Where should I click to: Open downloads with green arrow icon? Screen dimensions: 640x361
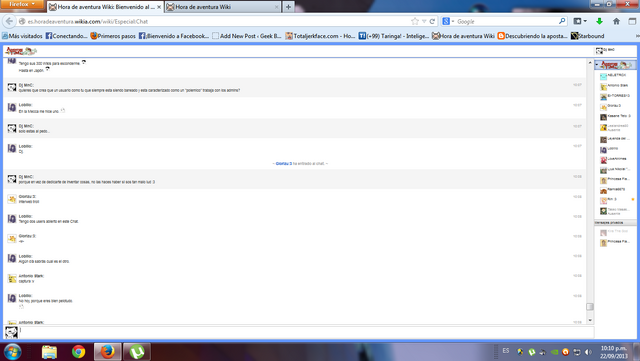599,21
